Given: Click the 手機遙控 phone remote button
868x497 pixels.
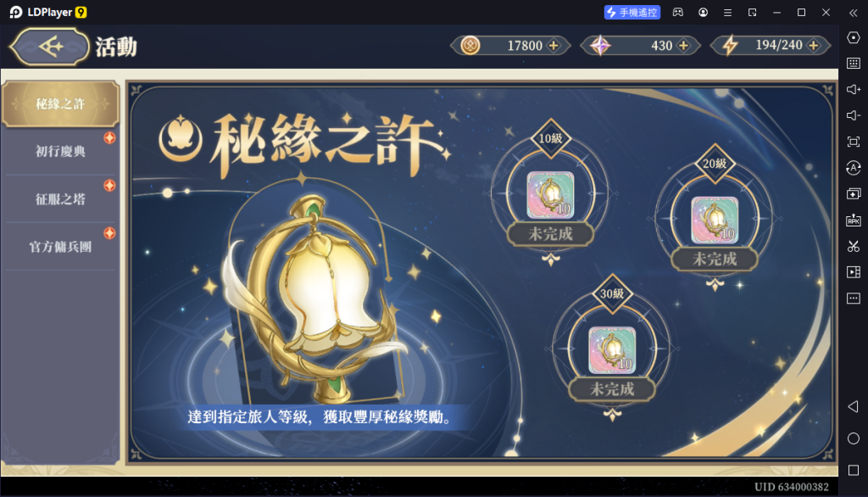Looking at the screenshot, I should (632, 12).
